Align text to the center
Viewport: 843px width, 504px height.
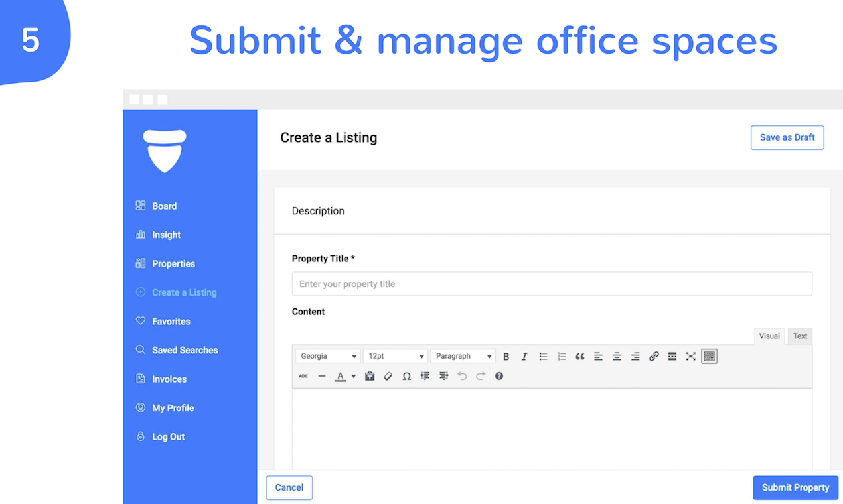point(617,356)
